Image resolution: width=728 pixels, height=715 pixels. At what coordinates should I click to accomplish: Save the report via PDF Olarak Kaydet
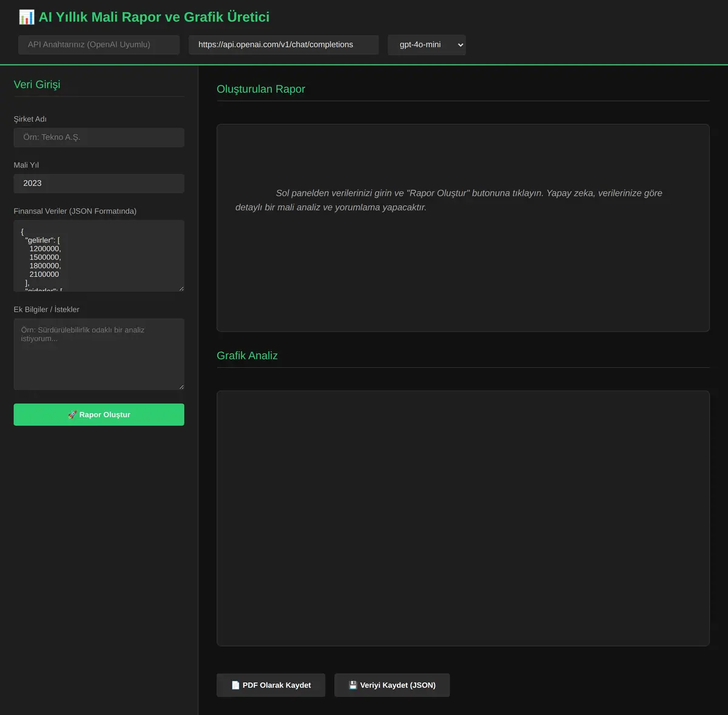[271, 685]
